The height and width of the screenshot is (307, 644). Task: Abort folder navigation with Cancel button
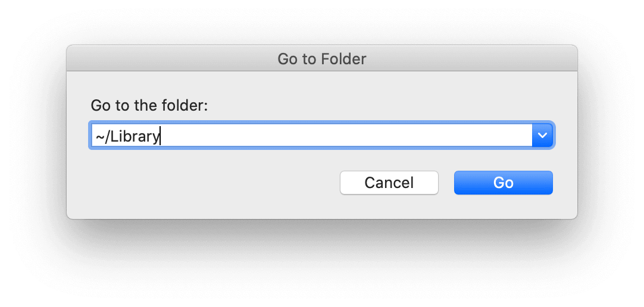(x=389, y=183)
